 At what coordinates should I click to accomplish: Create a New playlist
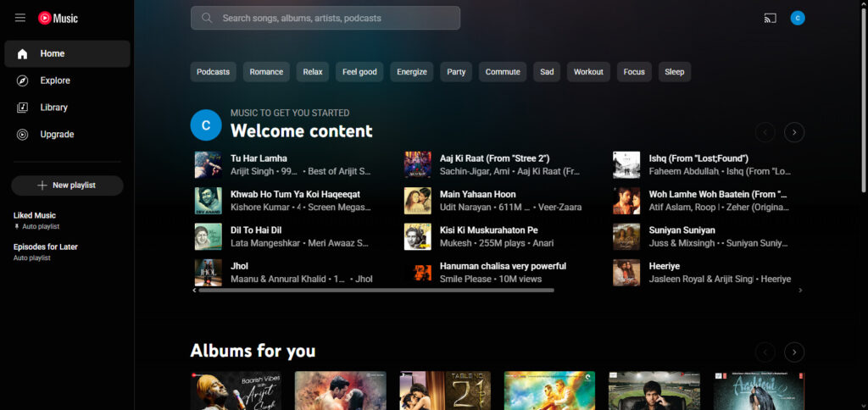tap(67, 186)
